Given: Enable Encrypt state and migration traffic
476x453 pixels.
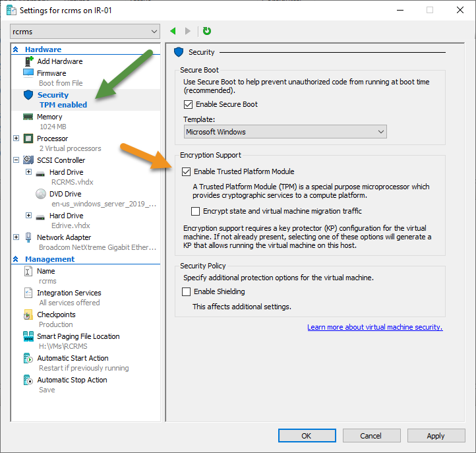Looking at the screenshot, I should pos(196,211).
